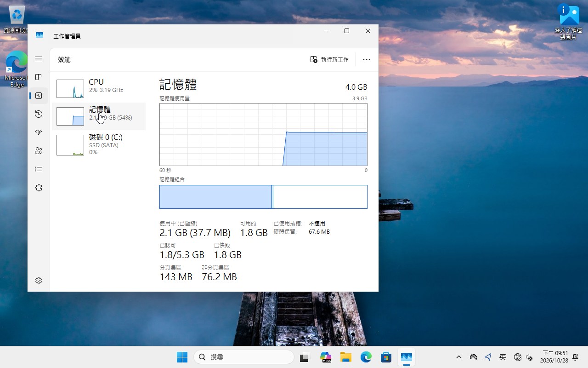Open the Processes page icon in sidebar
The width and height of the screenshot is (588, 368).
tap(39, 77)
